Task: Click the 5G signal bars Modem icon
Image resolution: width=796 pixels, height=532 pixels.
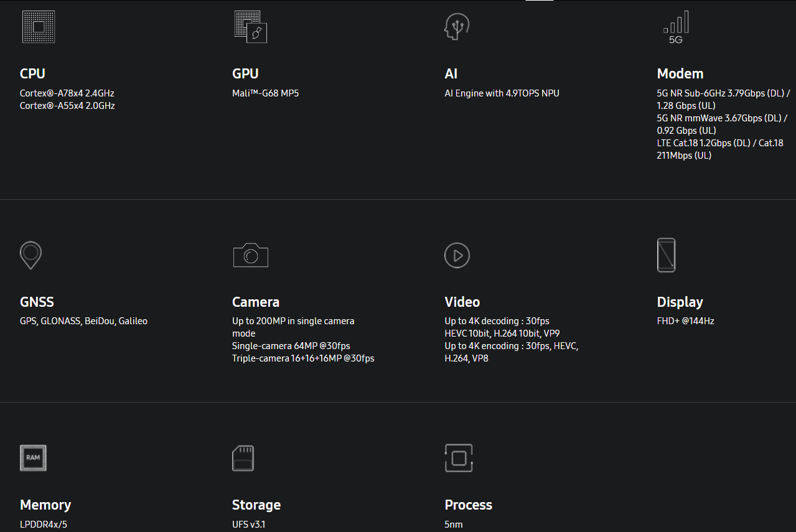Action: click(x=676, y=27)
